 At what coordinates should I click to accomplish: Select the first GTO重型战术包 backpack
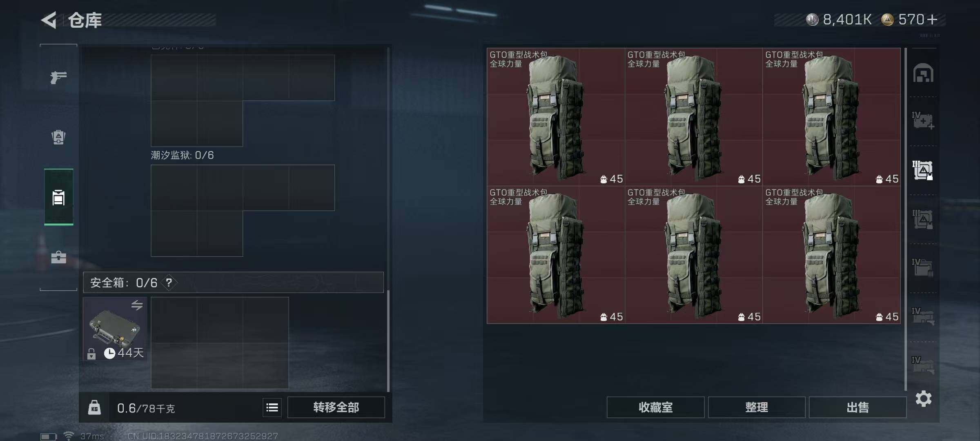click(556, 117)
